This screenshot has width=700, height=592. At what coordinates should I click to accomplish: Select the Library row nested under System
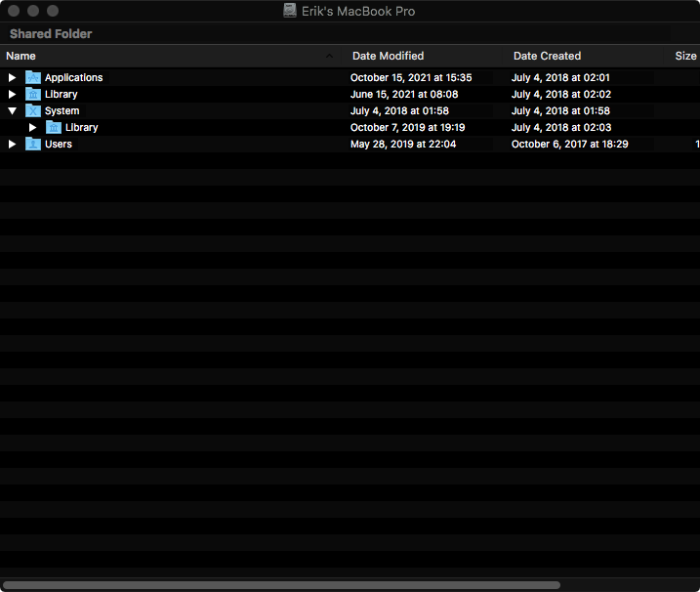tap(82, 127)
